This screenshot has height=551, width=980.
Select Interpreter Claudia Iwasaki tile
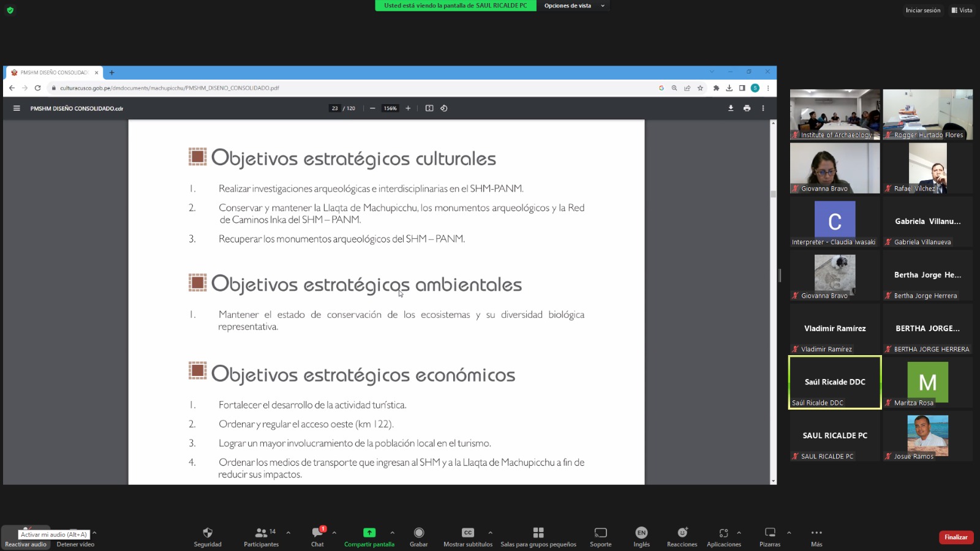835,222
